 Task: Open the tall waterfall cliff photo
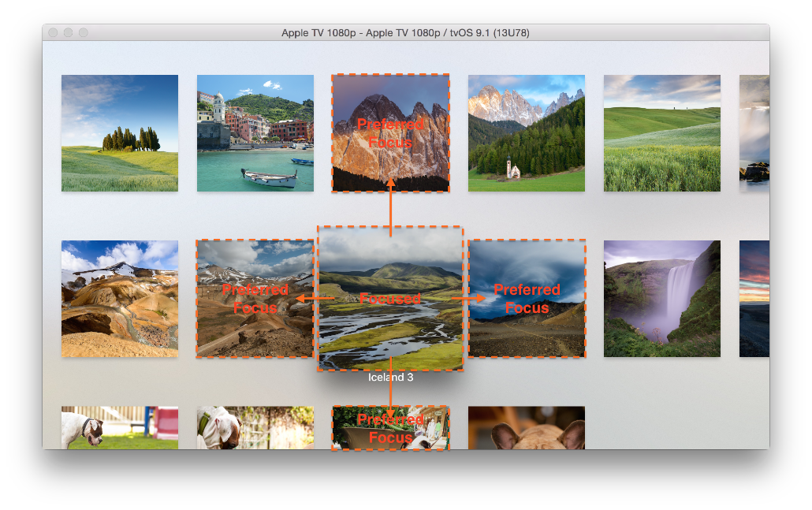point(662,299)
